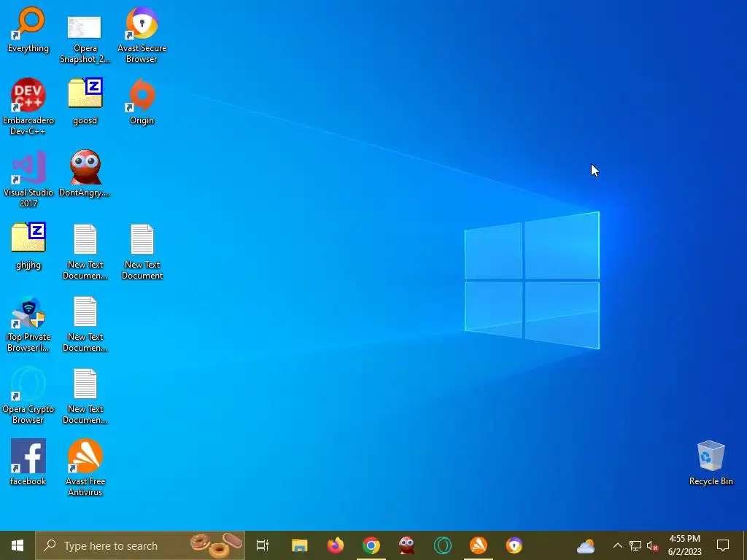Screen dimensions: 747x560
Task: Launch Firefox from the taskbar
Action: [336, 545]
